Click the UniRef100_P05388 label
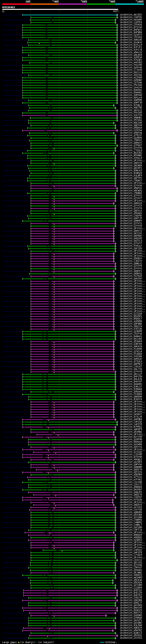 [131, 357]
